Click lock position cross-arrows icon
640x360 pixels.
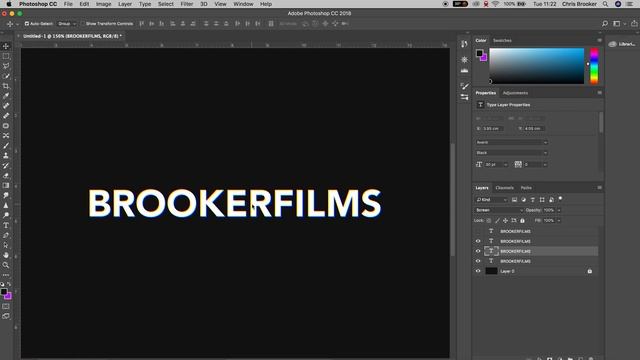505,220
